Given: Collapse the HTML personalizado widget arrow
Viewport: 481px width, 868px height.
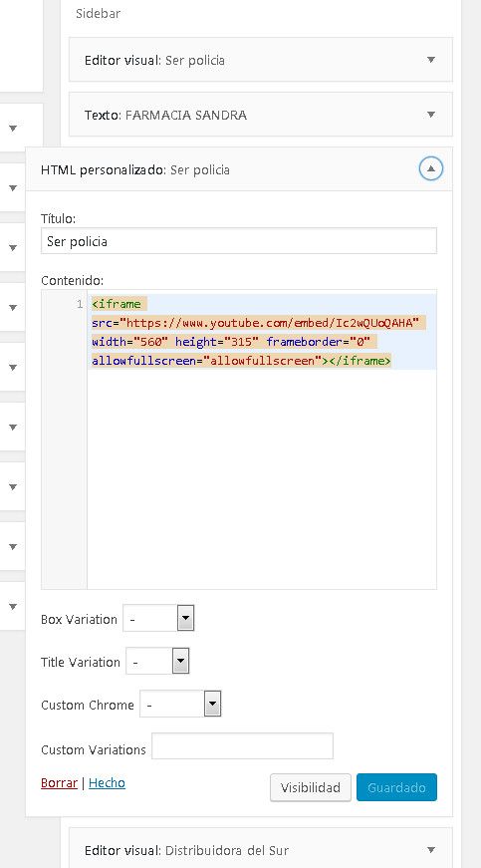Looking at the screenshot, I should tap(430, 169).
